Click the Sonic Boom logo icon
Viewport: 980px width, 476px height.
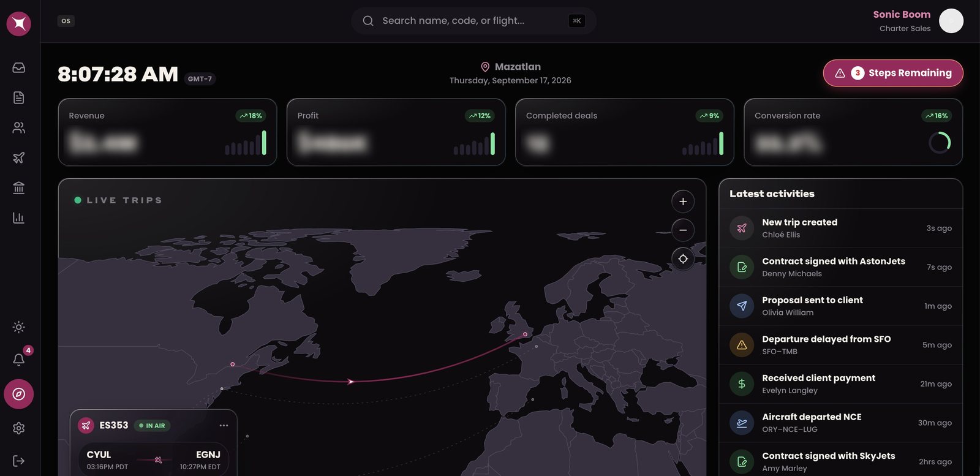19,24
